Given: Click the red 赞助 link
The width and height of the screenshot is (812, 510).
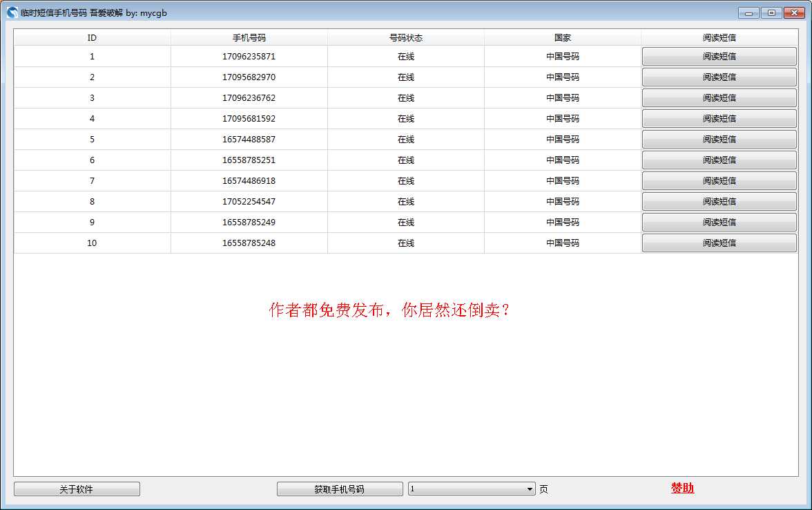Looking at the screenshot, I should [x=682, y=488].
